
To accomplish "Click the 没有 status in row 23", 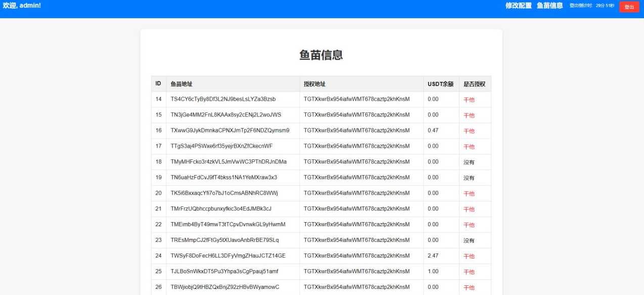I will (469, 241).
